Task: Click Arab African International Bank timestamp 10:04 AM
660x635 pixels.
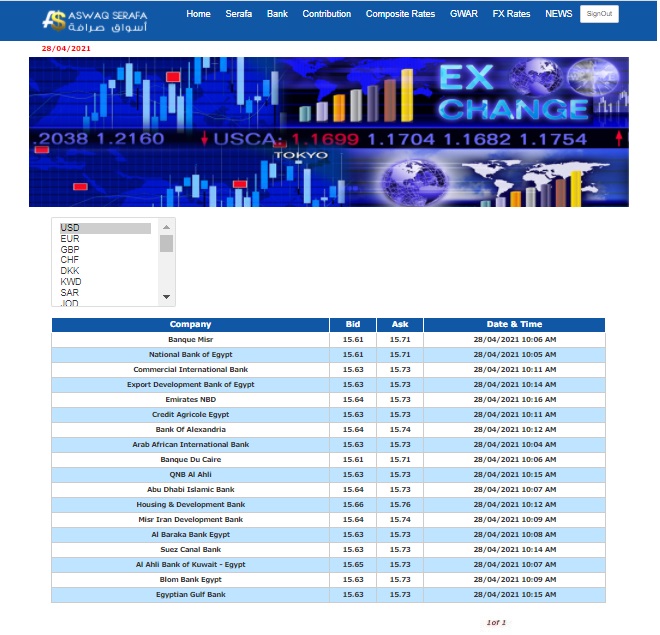Action: [515, 445]
